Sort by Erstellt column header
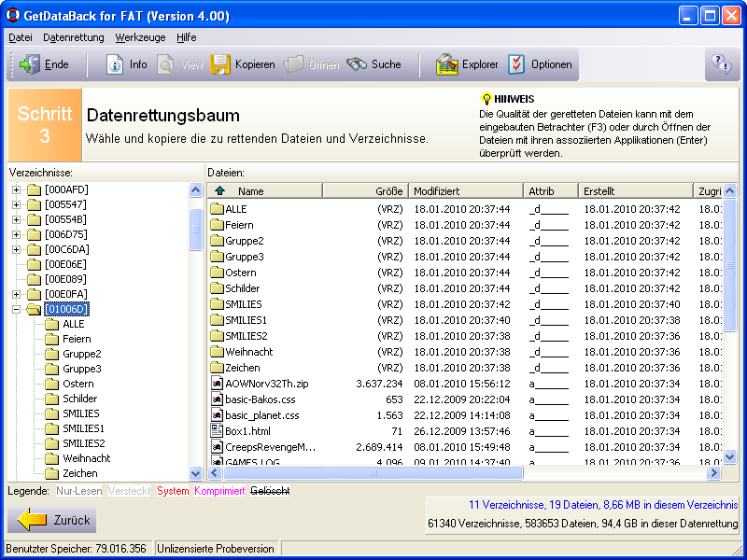This screenshot has height=560, width=747. point(636,191)
